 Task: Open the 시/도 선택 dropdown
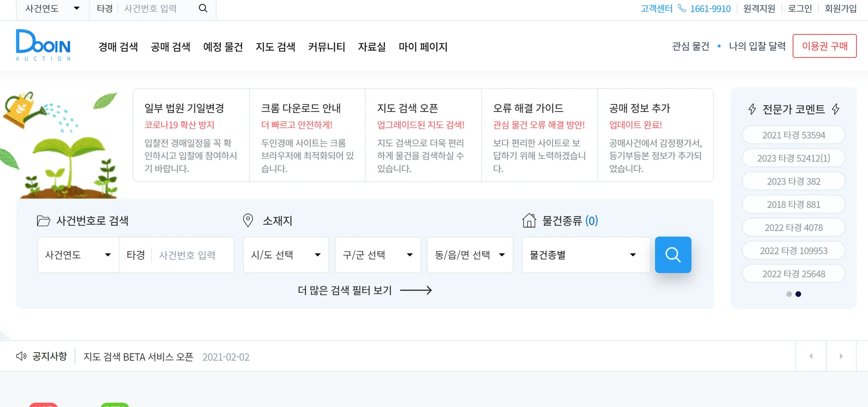click(x=286, y=255)
